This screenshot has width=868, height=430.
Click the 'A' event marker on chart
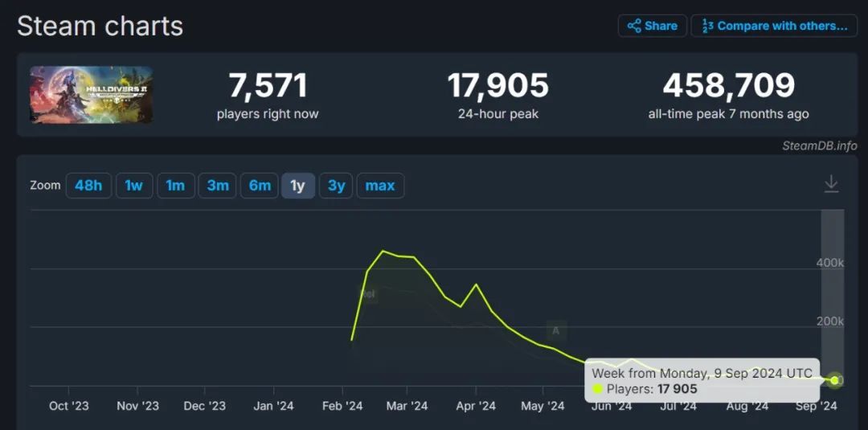pos(556,331)
